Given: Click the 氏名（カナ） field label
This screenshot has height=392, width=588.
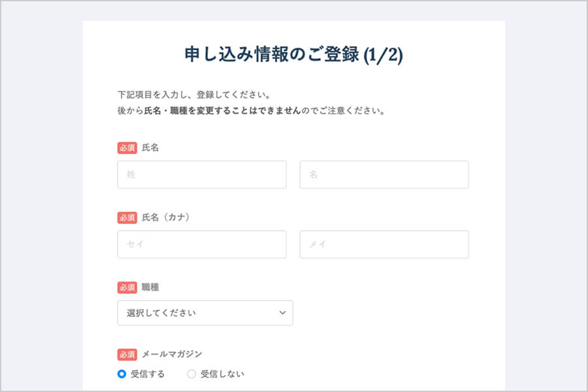Looking at the screenshot, I should coord(165,218).
